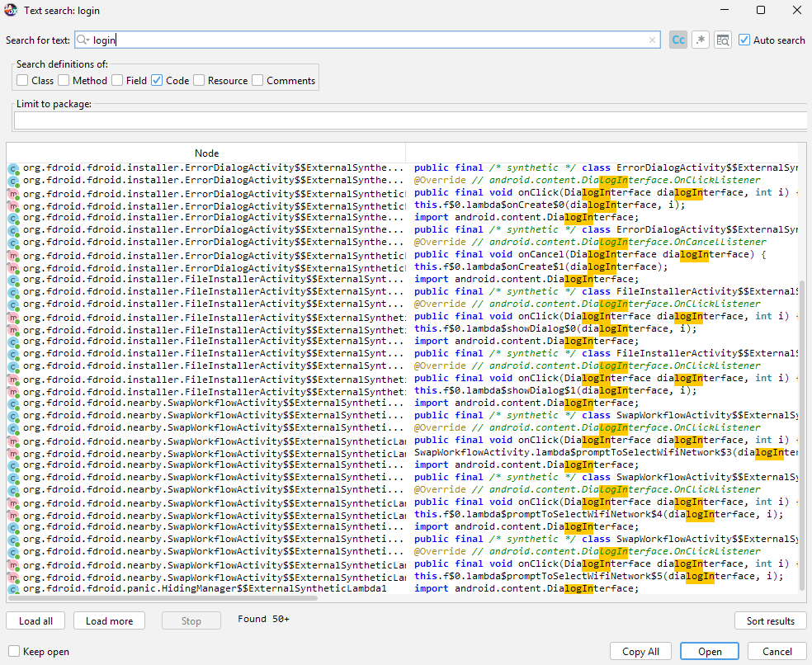Open search history via the magnifier icon
Image resolution: width=812 pixels, height=665 pixels.
coord(83,40)
